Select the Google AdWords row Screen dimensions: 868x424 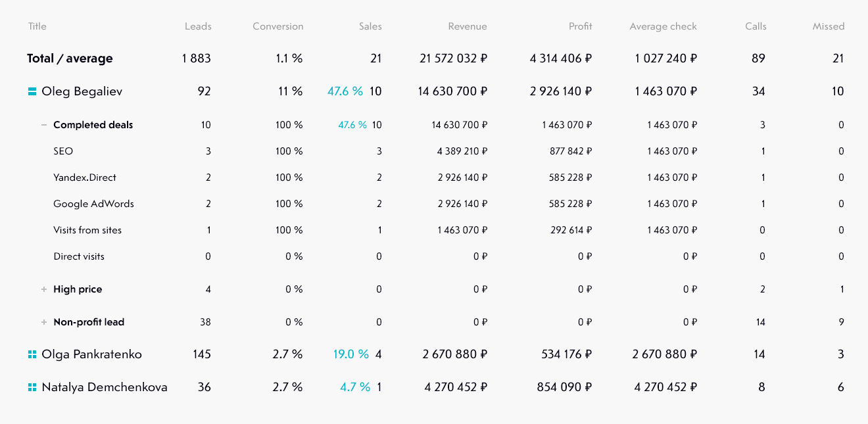pyautogui.click(x=93, y=204)
